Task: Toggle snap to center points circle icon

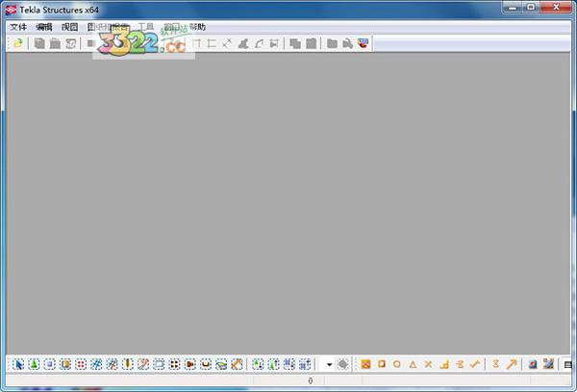Action: 396,364
